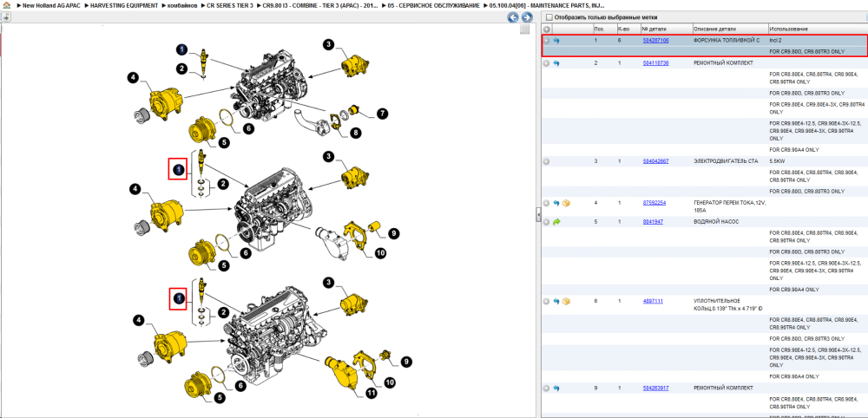Open 'комбайнов' breadcrumb
868x418 pixels.
point(182,5)
